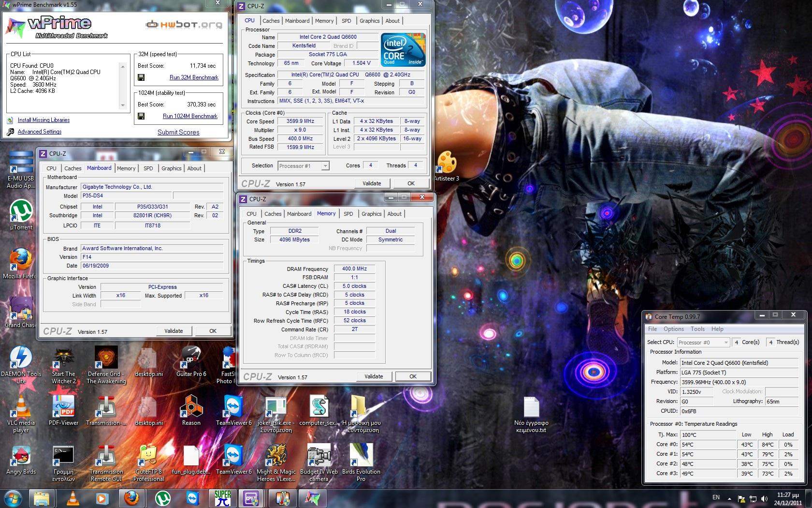Open TeamViewer from the taskbar
This screenshot has height=508, width=812.
point(192,498)
